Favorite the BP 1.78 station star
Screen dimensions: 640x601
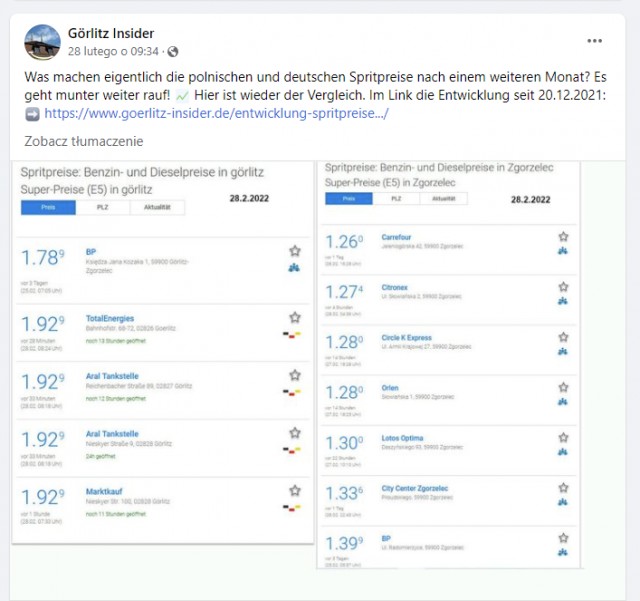tap(295, 251)
